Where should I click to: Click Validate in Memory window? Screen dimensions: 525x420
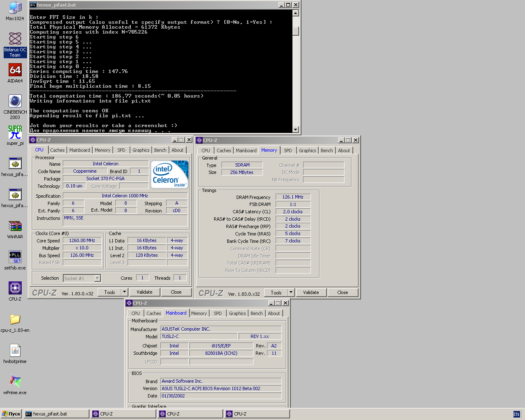(x=311, y=292)
